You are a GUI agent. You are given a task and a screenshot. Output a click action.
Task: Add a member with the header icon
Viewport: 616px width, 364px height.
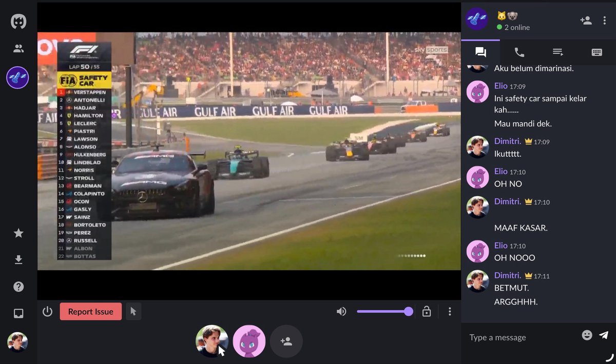point(586,20)
